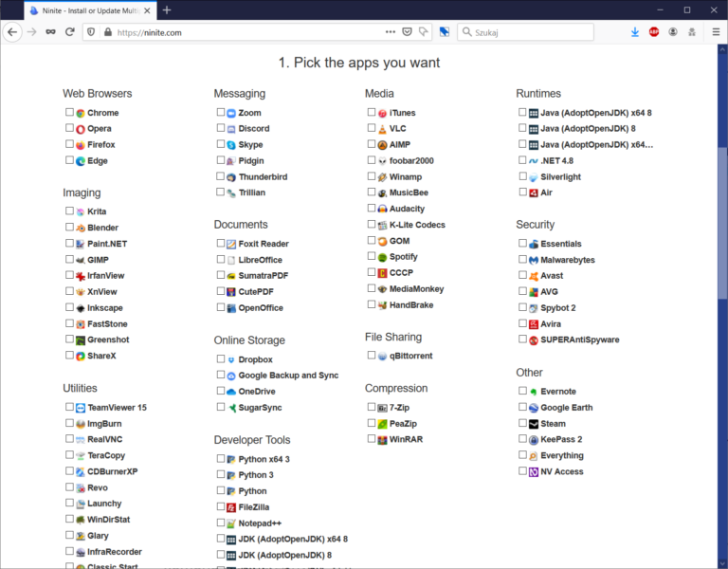This screenshot has width=728, height=569.
Task: Click the OneDrive cloud icon
Action: coord(231,392)
